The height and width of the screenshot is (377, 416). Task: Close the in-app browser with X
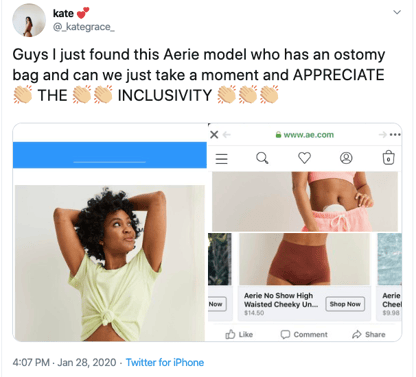[214, 135]
